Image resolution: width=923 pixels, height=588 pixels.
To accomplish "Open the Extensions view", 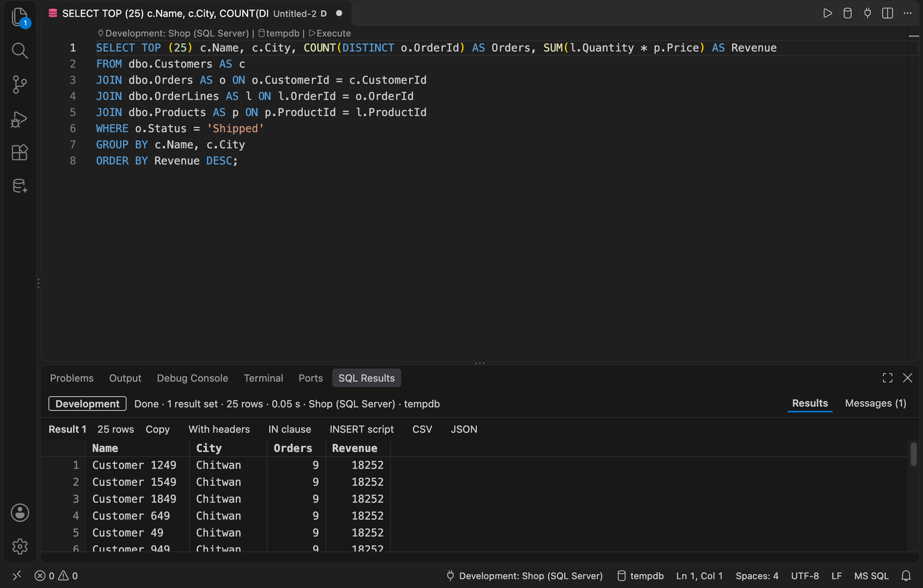I will click(20, 152).
